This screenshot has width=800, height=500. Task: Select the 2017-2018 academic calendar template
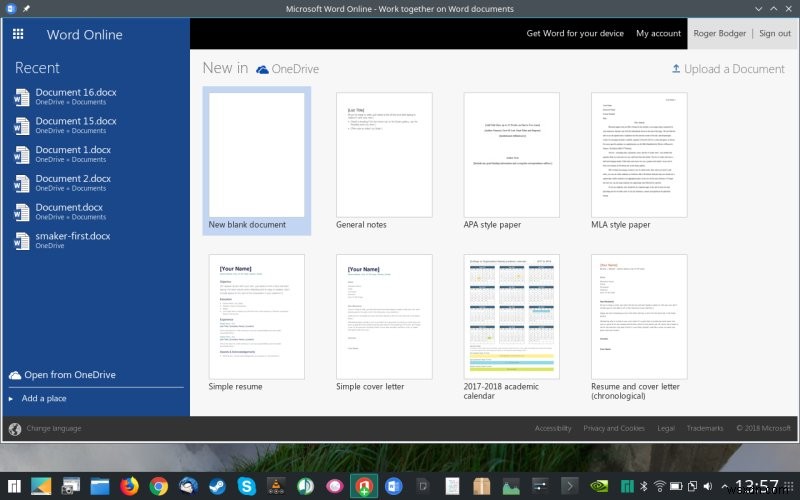(x=511, y=327)
